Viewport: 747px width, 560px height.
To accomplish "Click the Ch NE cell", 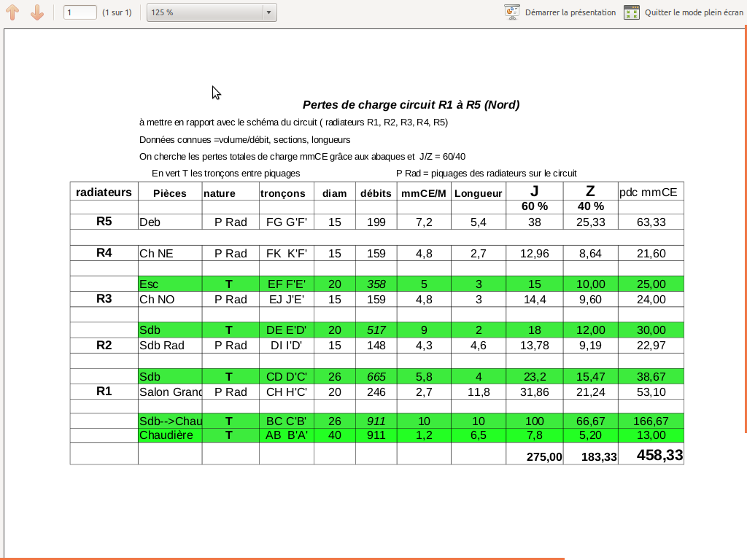I will click(x=170, y=253).
